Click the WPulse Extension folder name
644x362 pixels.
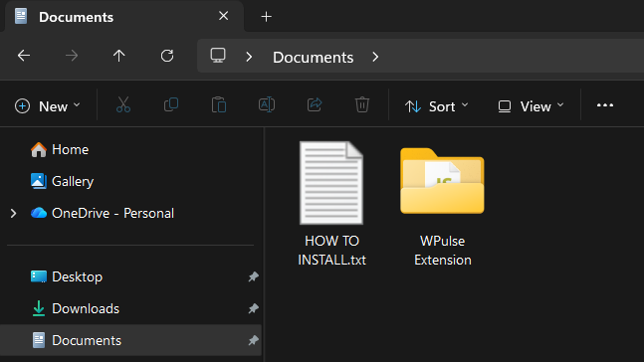(443, 251)
